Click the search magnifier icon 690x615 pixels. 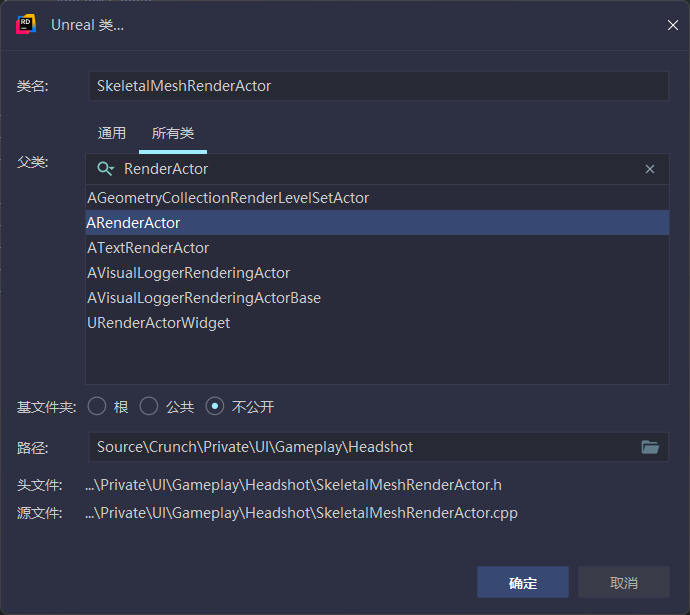click(x=105, y=169)
